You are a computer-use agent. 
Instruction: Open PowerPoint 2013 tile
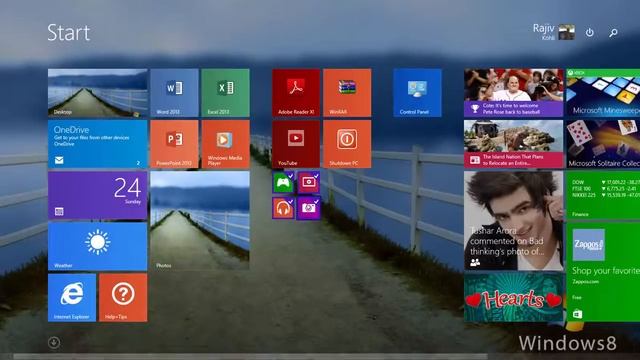pyautogui.click(x=174, y=144)
